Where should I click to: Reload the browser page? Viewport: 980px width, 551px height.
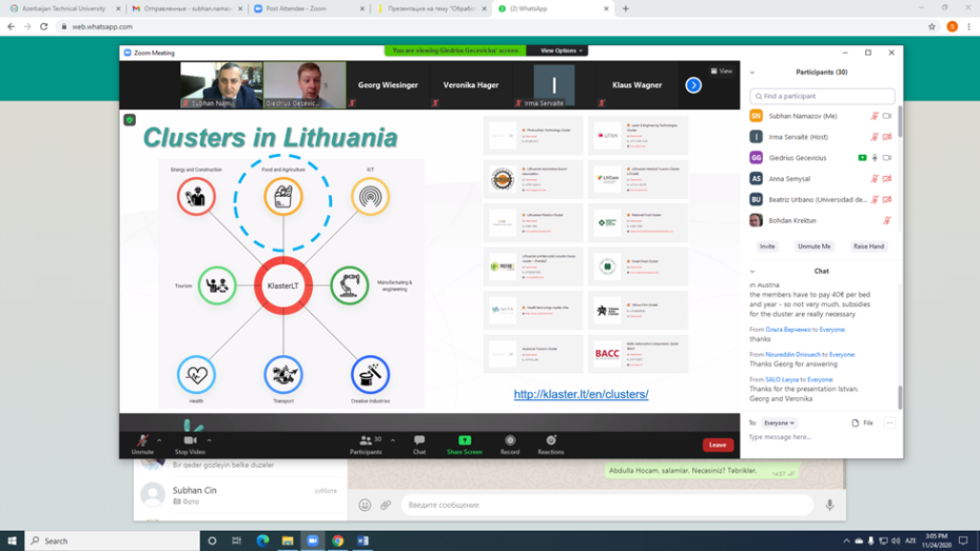(x=44, y=26)
